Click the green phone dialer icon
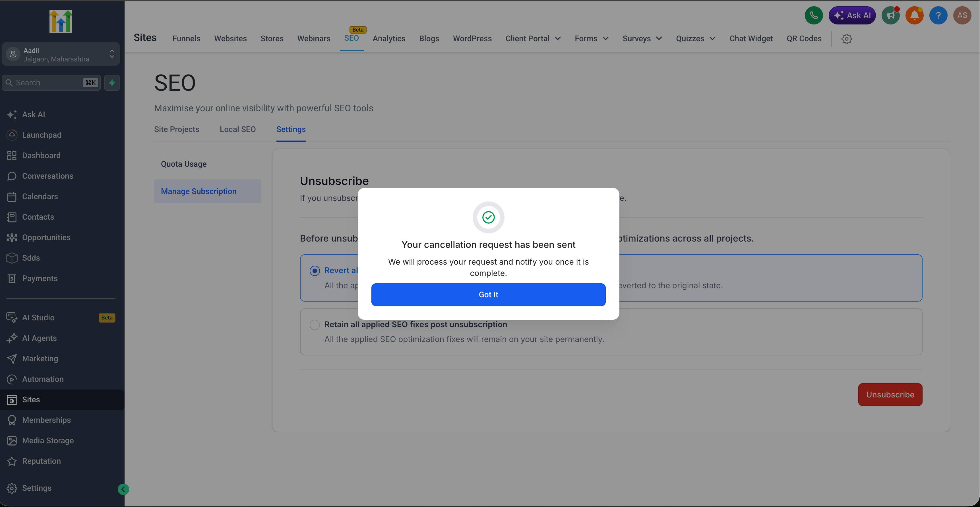 point(814,16)
